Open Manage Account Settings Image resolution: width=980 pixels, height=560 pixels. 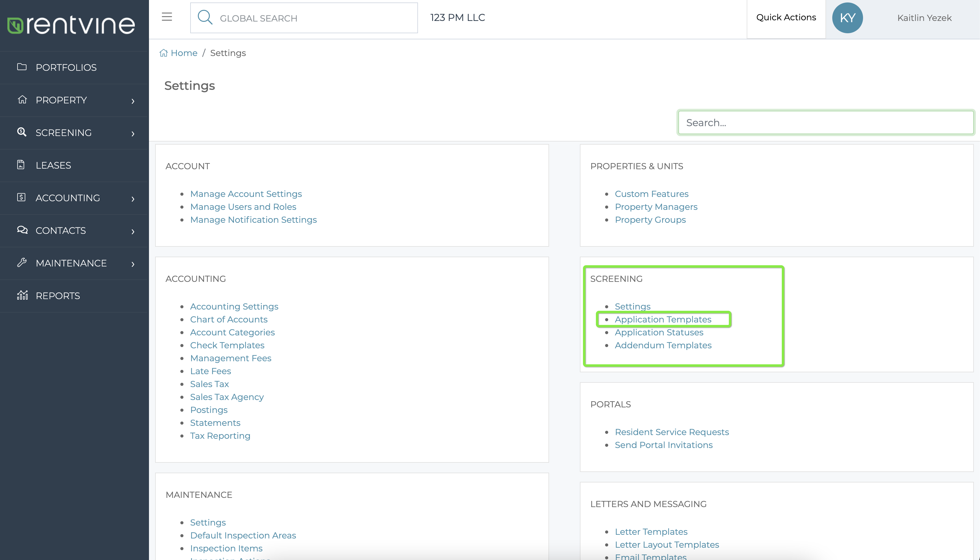[246, 194]
